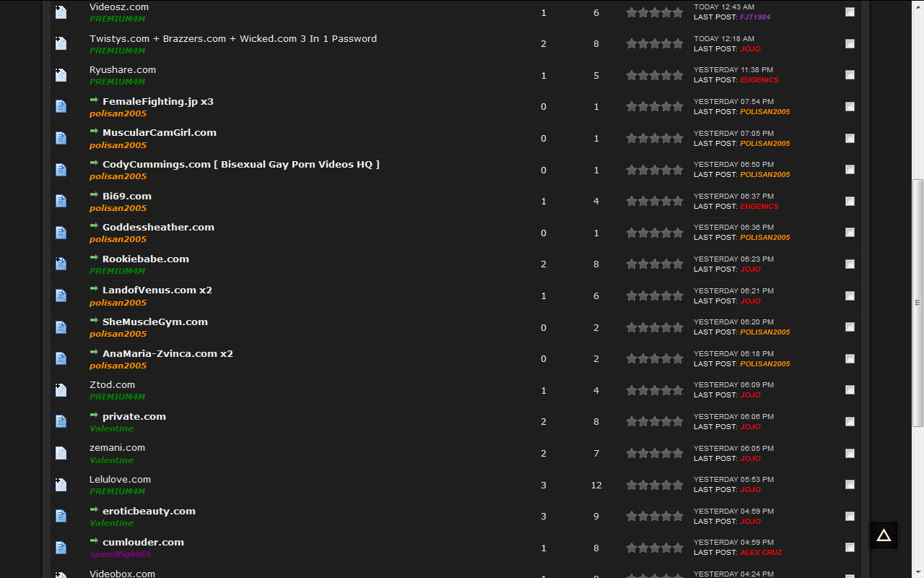Click 'YESTERDAY 11:38 PM' timestamp
The image size is (924, 578).
(x=733, y=70)
